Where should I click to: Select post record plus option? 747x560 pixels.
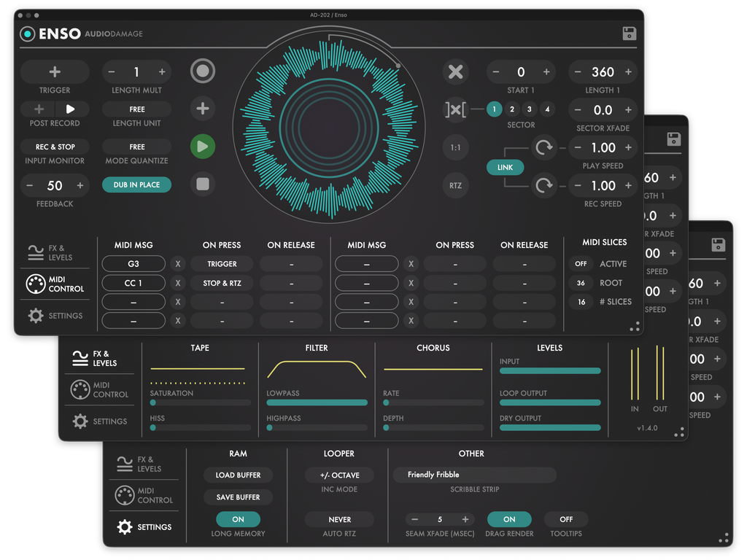click(39, 109)
